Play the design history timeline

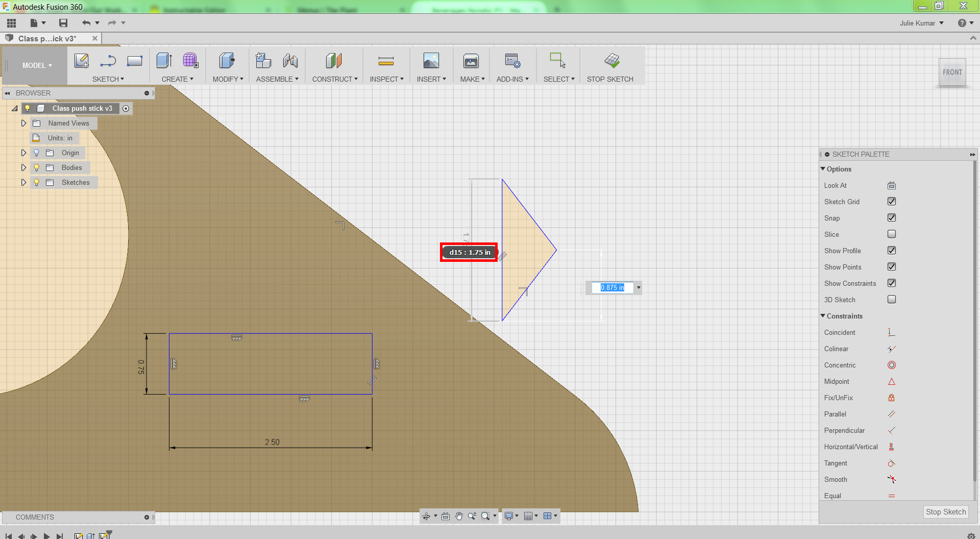coord(46,536)
